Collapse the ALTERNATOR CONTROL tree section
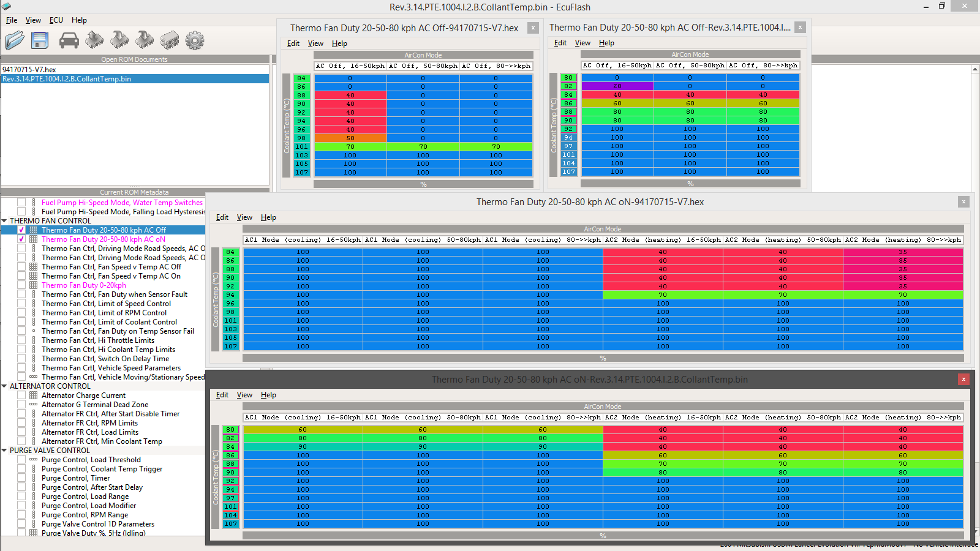980x551 pixels. point(5,386)
